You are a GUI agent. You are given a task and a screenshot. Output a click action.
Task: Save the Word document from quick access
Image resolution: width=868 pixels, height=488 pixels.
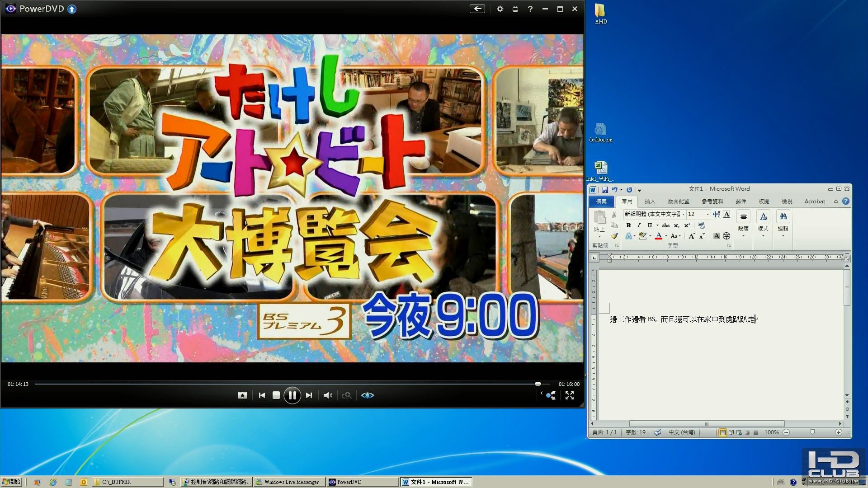pos(604,190)
